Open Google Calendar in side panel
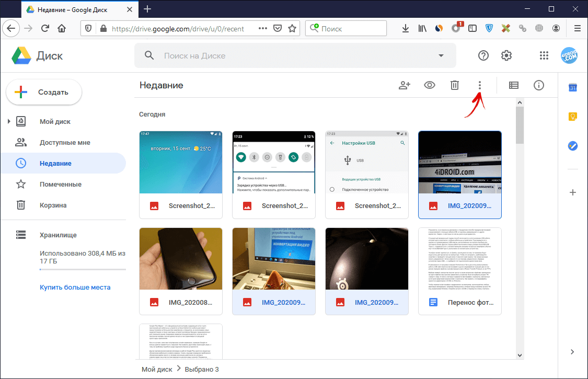Image resolution: width=588 pixels, height=379 pixels. coord(572,88)
